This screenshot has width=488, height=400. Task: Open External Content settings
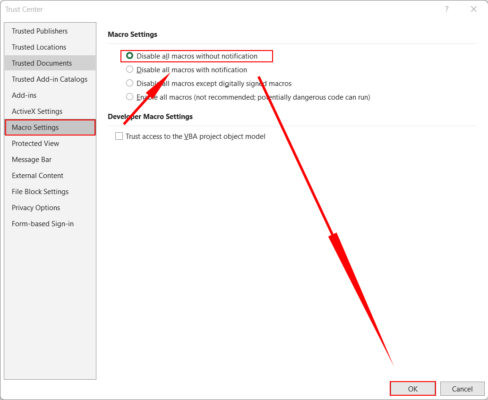(50, 175)
